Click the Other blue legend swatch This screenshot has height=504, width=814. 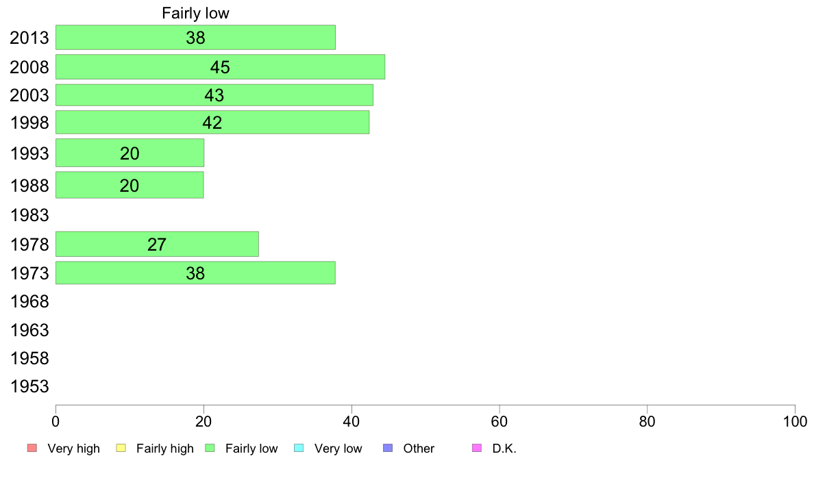[388, 448]
